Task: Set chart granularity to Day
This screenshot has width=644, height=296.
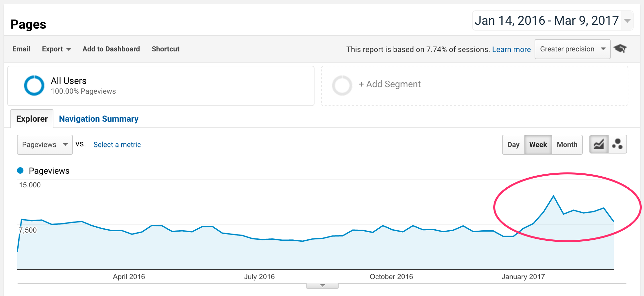Action: [x=513, y=145]
